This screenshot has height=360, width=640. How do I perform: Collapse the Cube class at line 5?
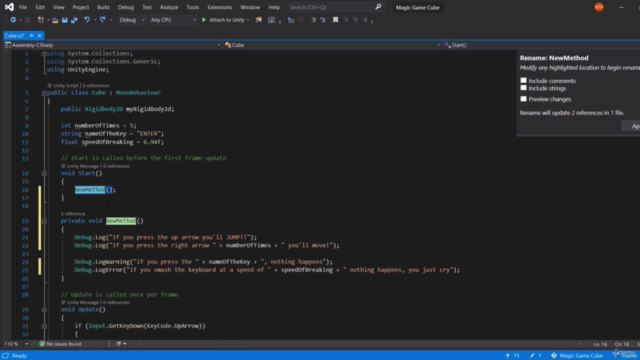pos(44,93)
